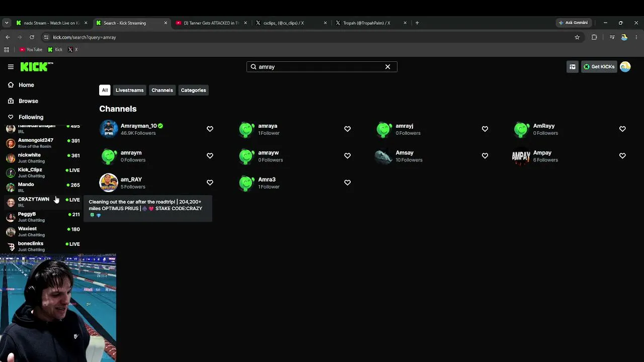Image resolution: width=644 pixels, height=362 pixels.
Task: Toggle follow heart for amrayw
Action: coord(347,156)
